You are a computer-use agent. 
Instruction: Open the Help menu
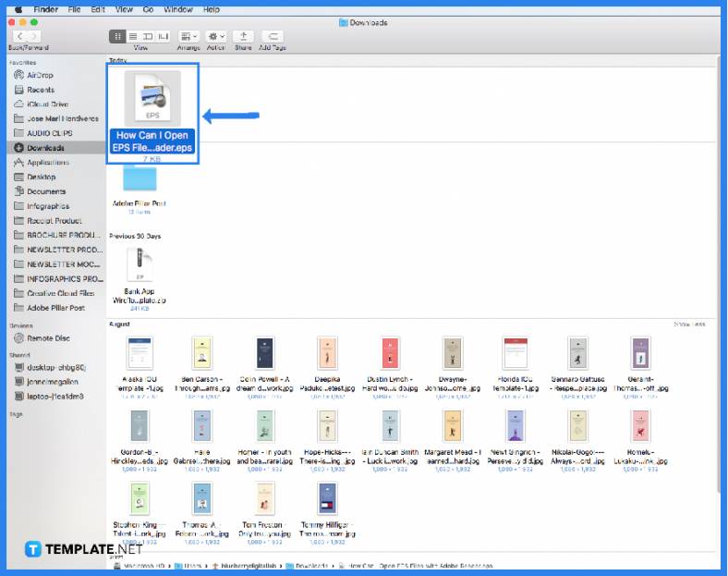tap(212, 9)
